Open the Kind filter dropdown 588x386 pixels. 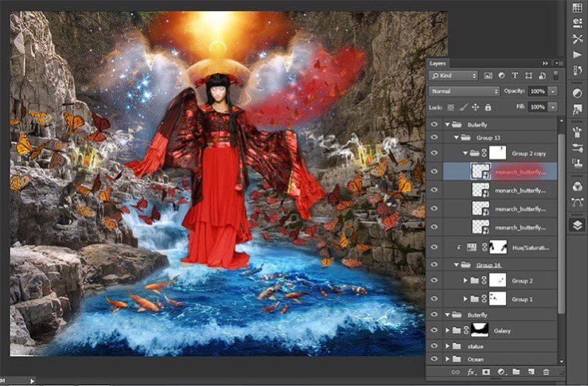point(454,76)
